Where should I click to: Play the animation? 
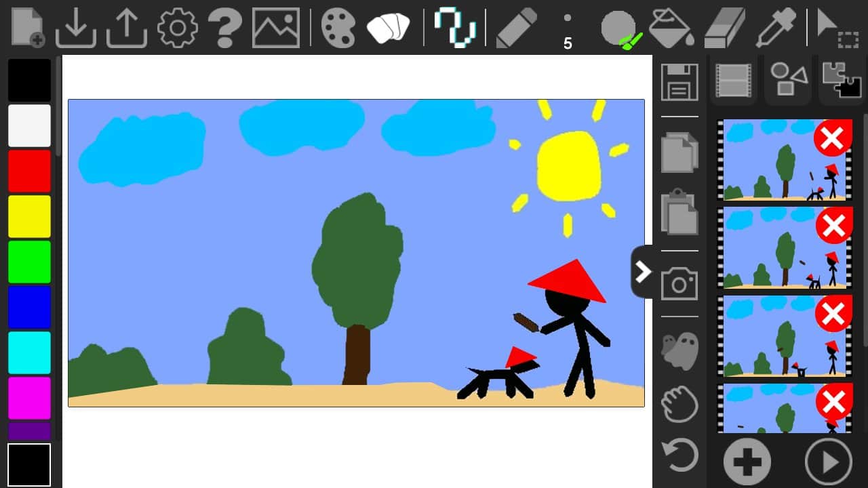click(x=828, y=462)
